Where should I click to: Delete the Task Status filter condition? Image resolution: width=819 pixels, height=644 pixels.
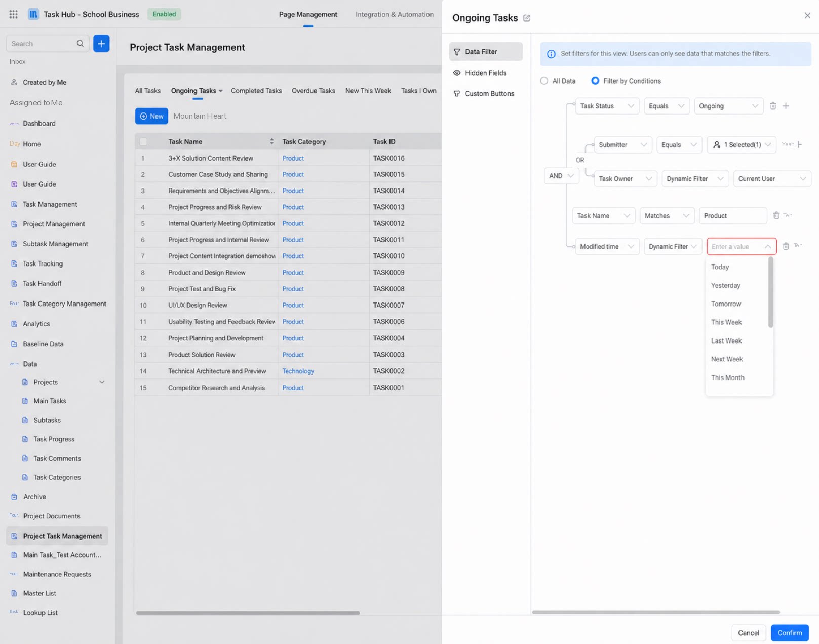pyautogui.click(x=773, y=106)
